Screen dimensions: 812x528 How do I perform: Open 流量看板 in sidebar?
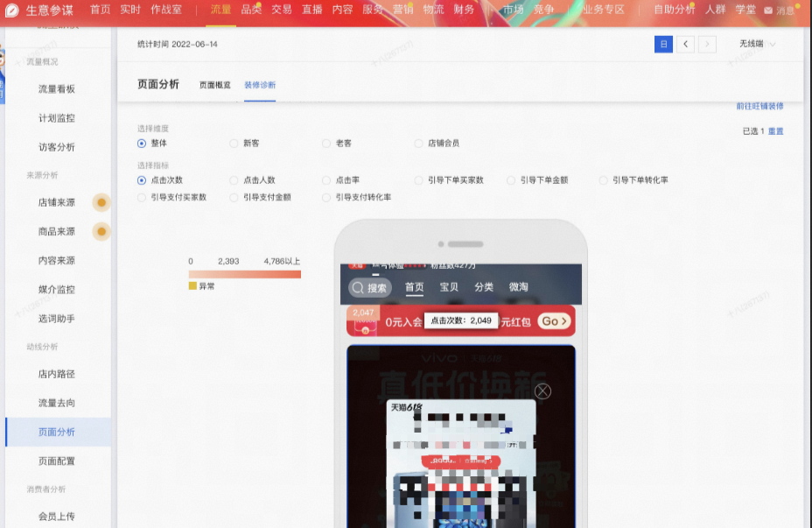tap(57, 89)
